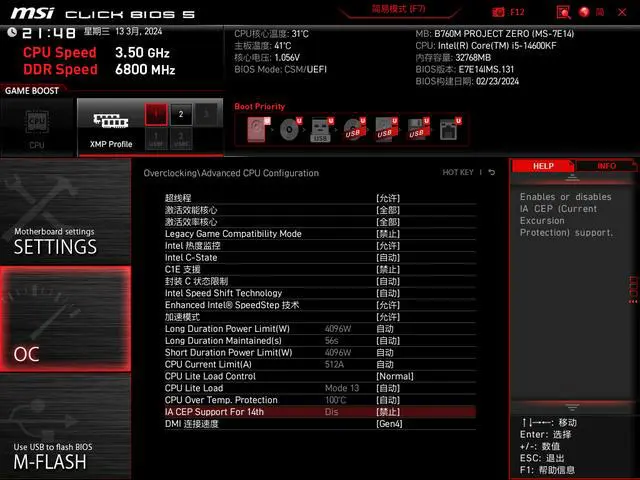
Task: Open M-FLASH to flash BIOS from USB
Action: (65, 427)
